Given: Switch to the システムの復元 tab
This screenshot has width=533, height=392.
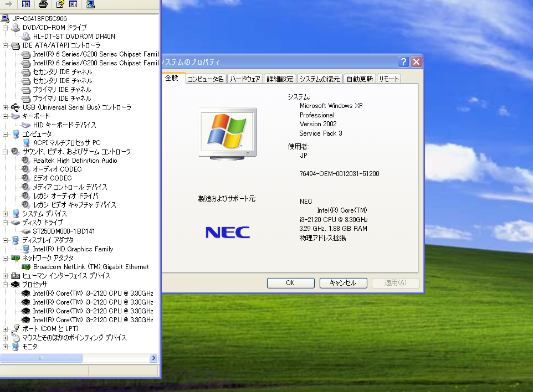Looking at the screenshot, I should point(320,79).
